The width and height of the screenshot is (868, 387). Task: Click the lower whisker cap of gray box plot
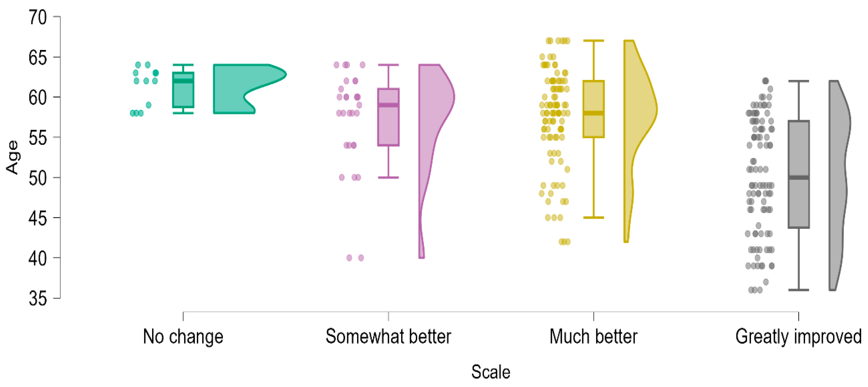(x=798, y=290)
